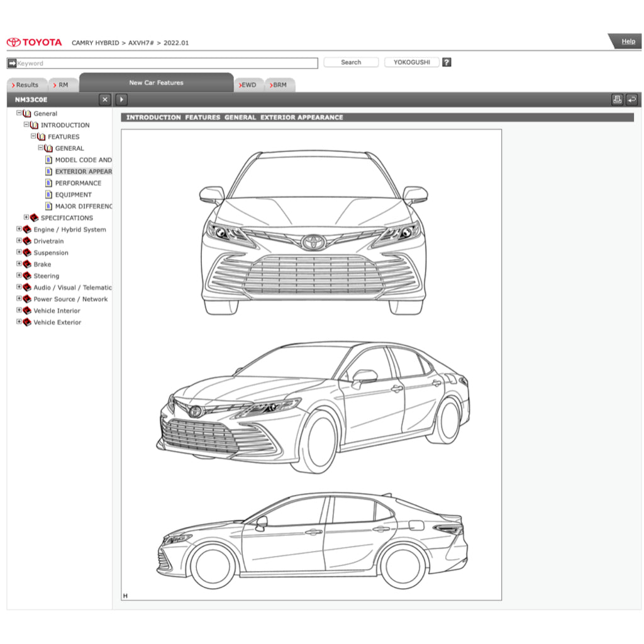Switch to the EWD tab
The height and width of the screenshot is (644, 644).
pos(248,84)
